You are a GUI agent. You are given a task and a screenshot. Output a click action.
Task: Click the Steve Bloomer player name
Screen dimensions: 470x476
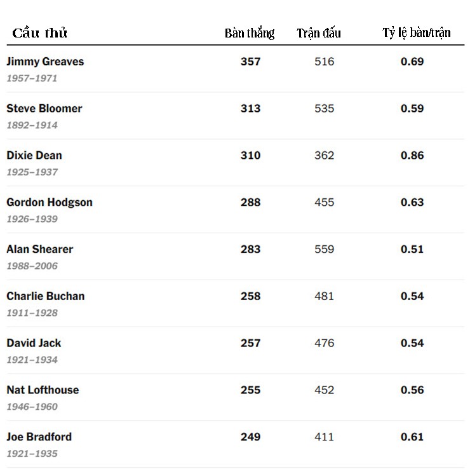coord(44,109)
